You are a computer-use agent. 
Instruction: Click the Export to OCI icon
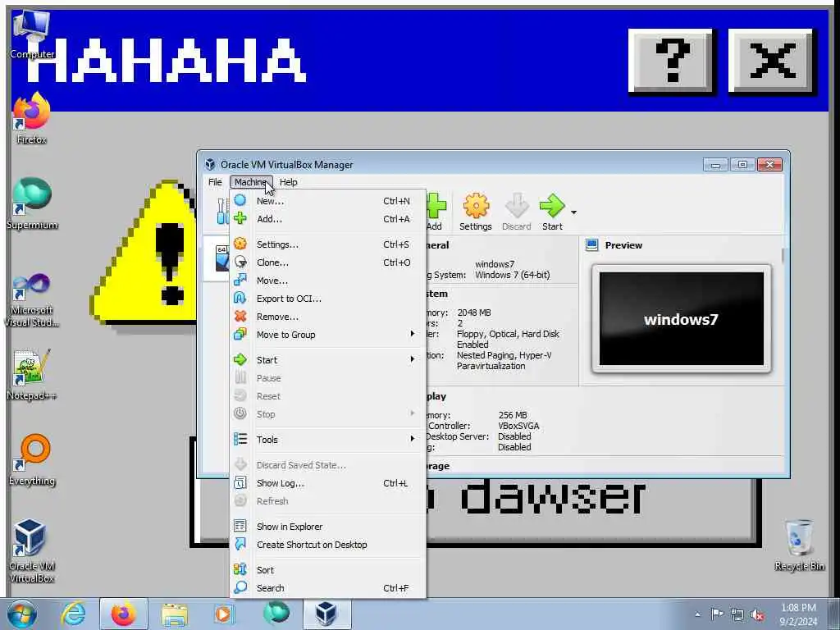pos(240,298)
